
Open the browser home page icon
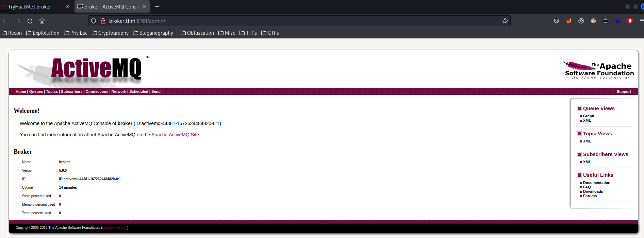pos(42,21)
